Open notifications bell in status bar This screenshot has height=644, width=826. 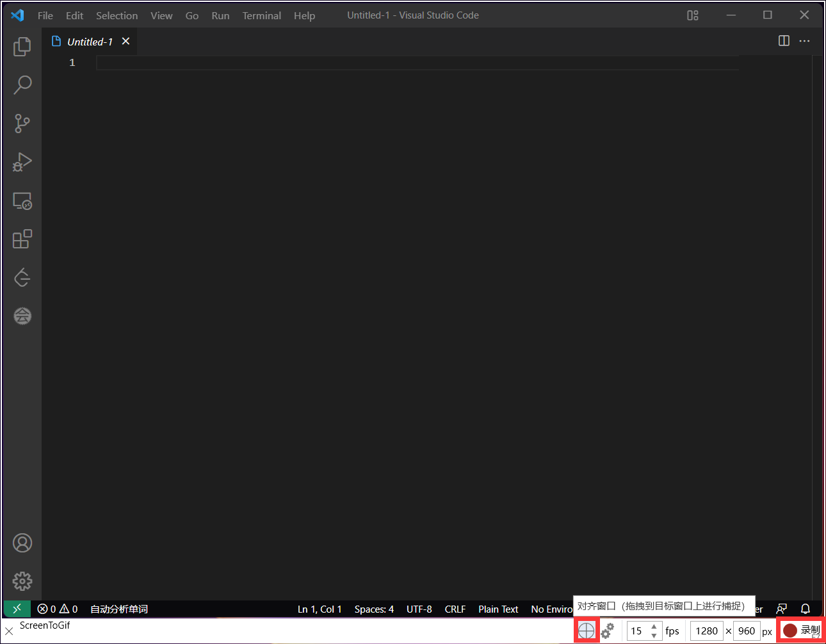coord(806,609)
